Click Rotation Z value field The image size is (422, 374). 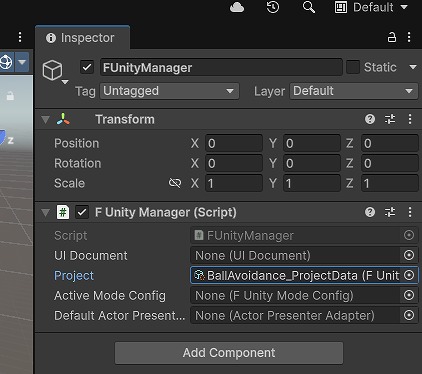(390, 163)
